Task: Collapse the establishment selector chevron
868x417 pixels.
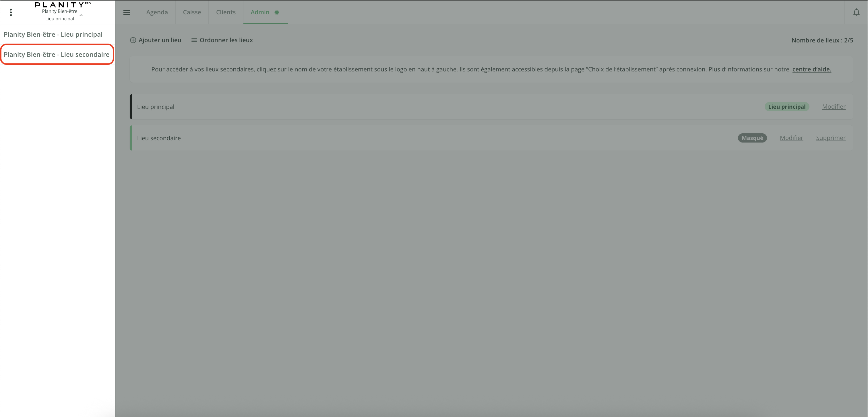Action: (81, 15)
